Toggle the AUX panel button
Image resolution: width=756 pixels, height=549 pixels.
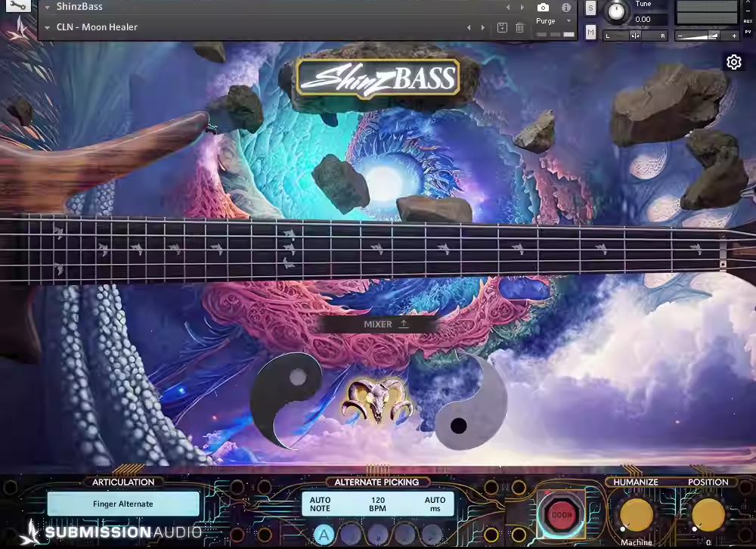[748, 21]
